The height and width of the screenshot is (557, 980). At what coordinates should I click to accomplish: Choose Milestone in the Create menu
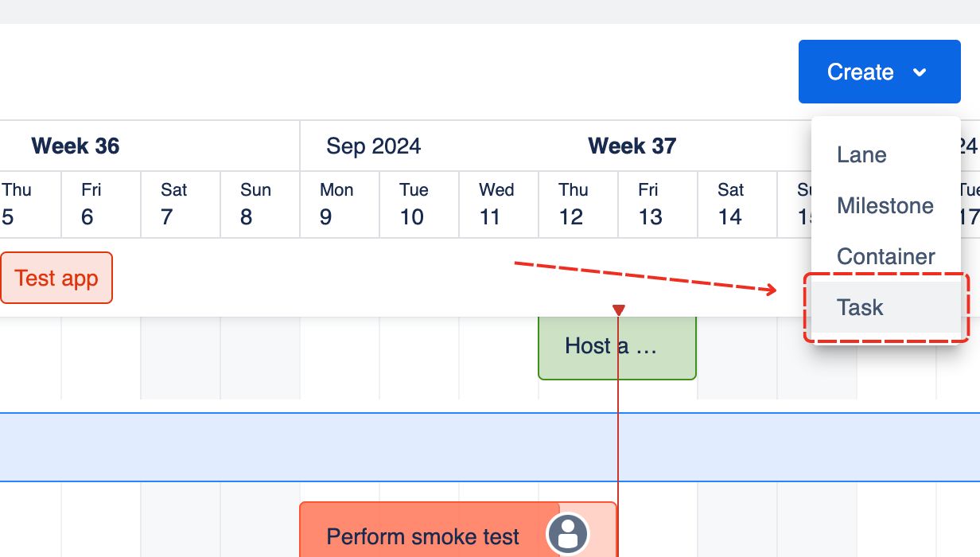point(885,205)
